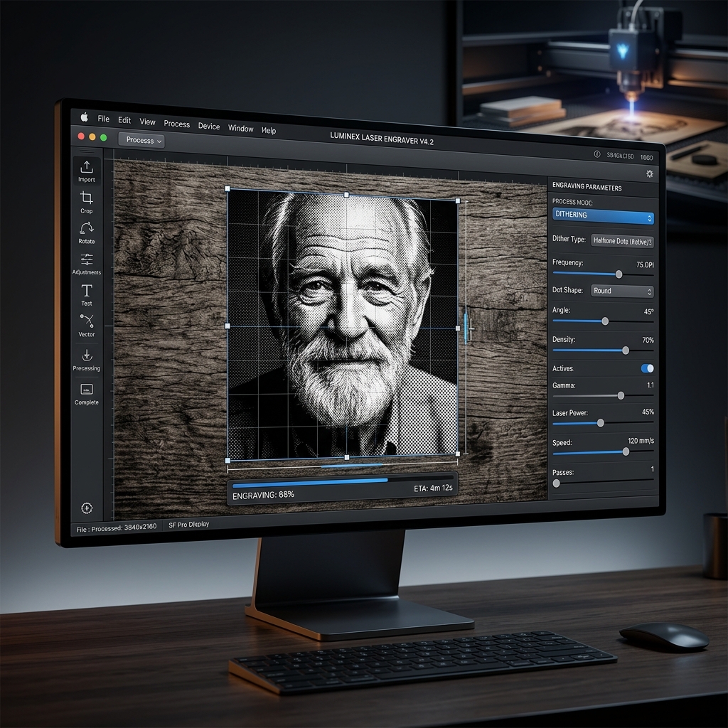Select the Import tool
Viewport: 728px width, 728px height.
click(x=86, y=171)
